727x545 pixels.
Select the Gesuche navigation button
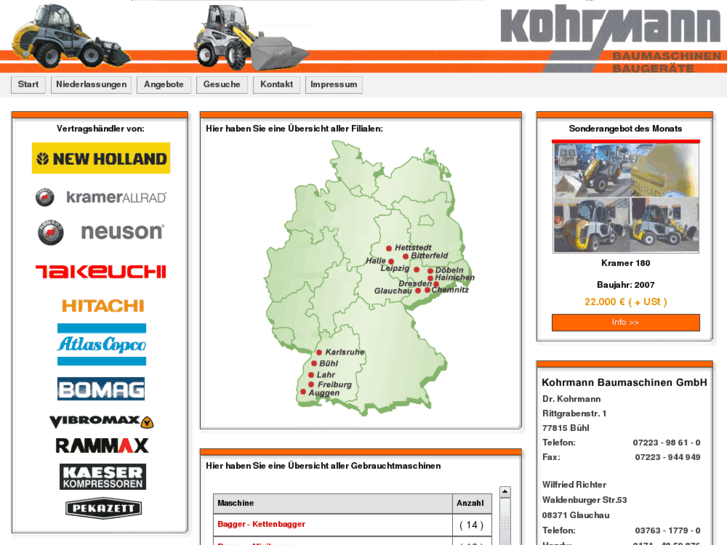click(x=222, y=84)
